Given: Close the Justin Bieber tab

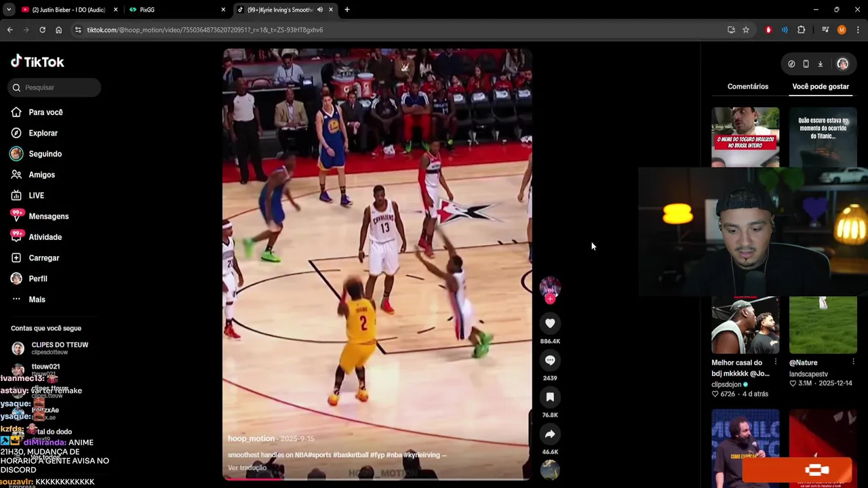Looking at the screenshot, I should tap(115, 9).
